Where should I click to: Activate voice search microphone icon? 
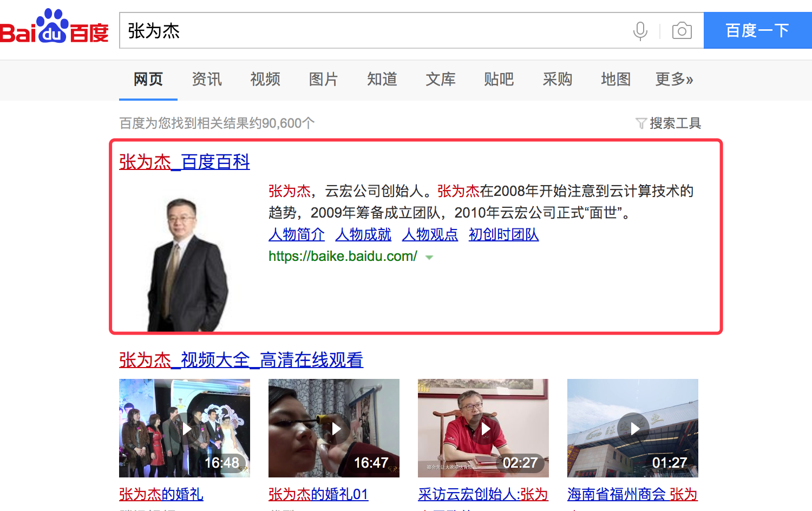[x=640, y=31]
